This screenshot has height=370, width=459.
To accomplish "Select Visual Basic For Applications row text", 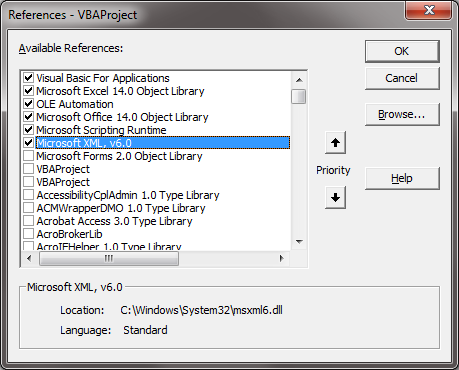I will 103,78.
